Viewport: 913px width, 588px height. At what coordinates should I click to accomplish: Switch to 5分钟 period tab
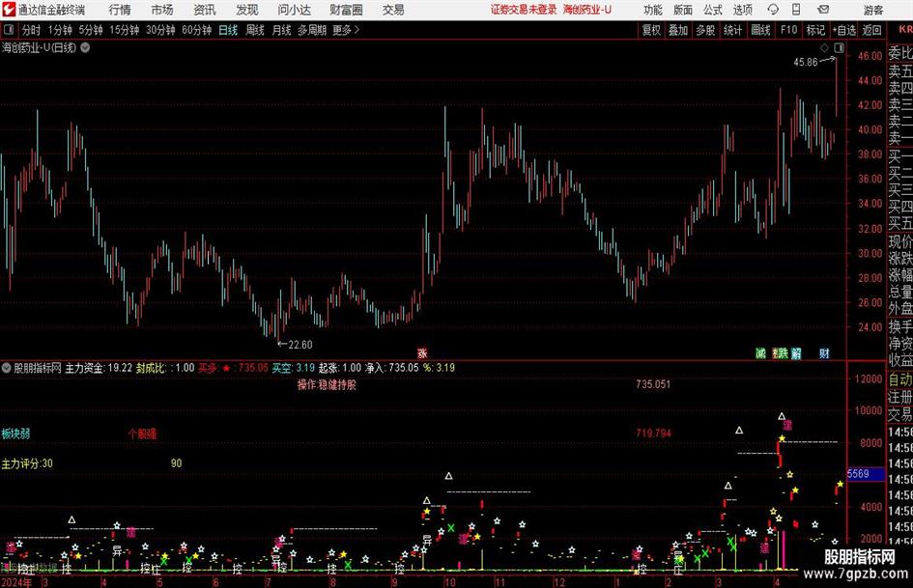pyautogui.click(x=91, y=30)
